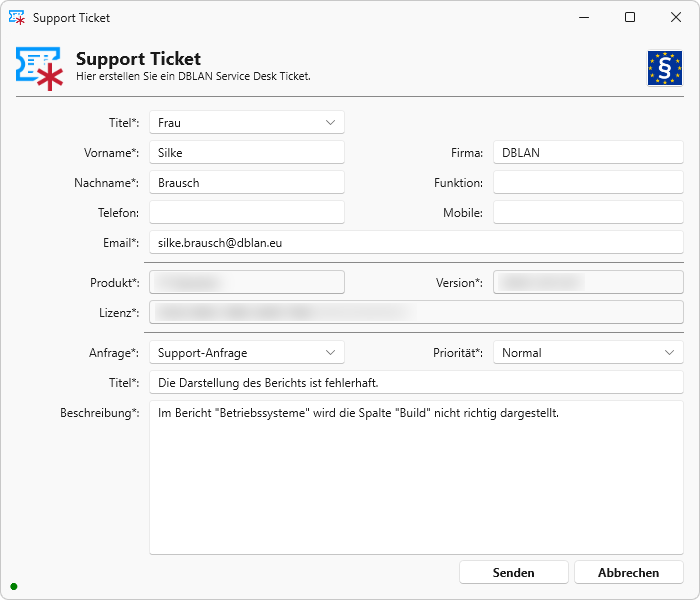The image size is (700, 600).
Task: Click the 'Hier erstellen Sie ein DBLAN Service Desk Ticket.' text
Action: pyautogui.click(x=193, y=76)
